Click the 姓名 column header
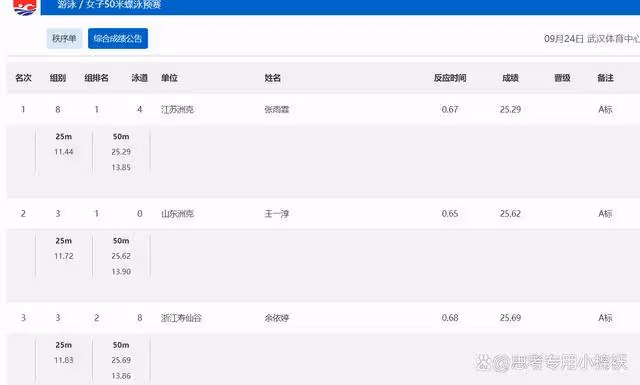 tap(273, 78)
